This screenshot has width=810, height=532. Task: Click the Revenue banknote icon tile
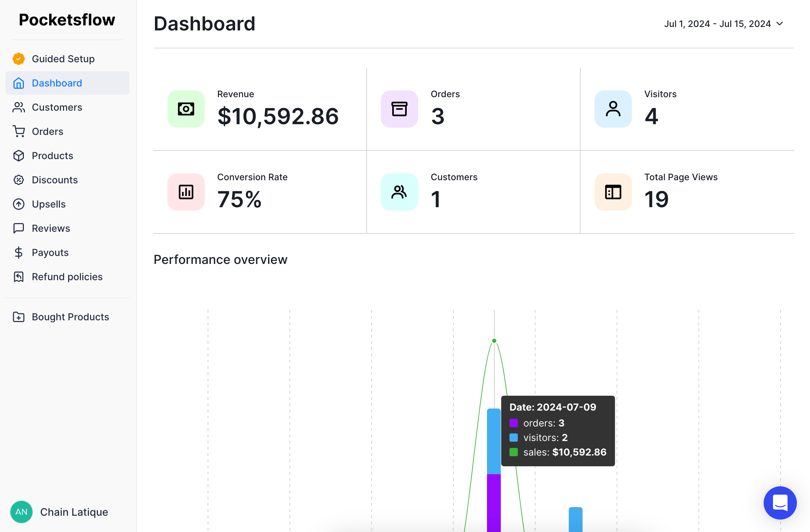[186, 109]
